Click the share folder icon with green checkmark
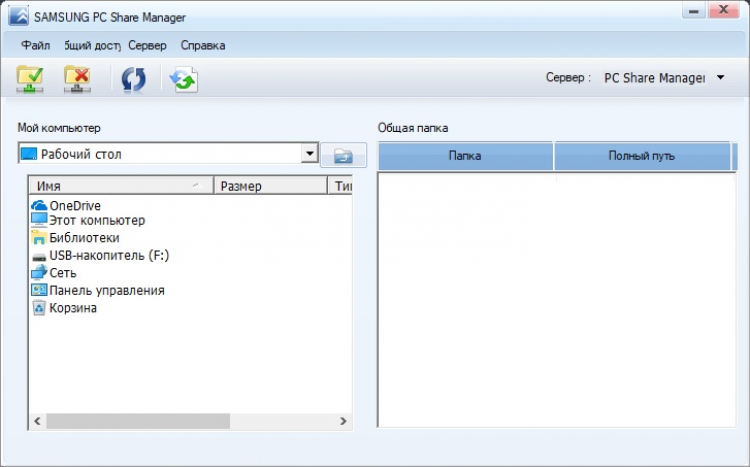Image resolution: width=750 pixels, height=467 pixels. pyautogui.click(x=30, y=79)
